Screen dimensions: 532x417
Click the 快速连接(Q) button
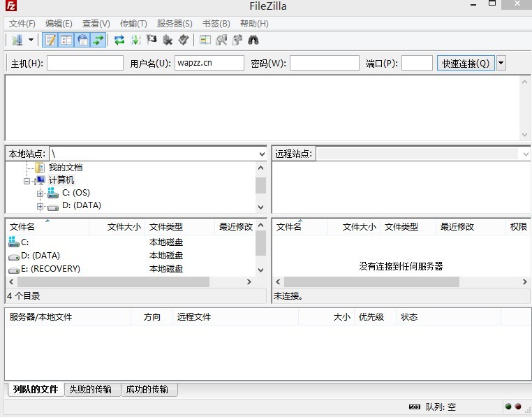466,64
